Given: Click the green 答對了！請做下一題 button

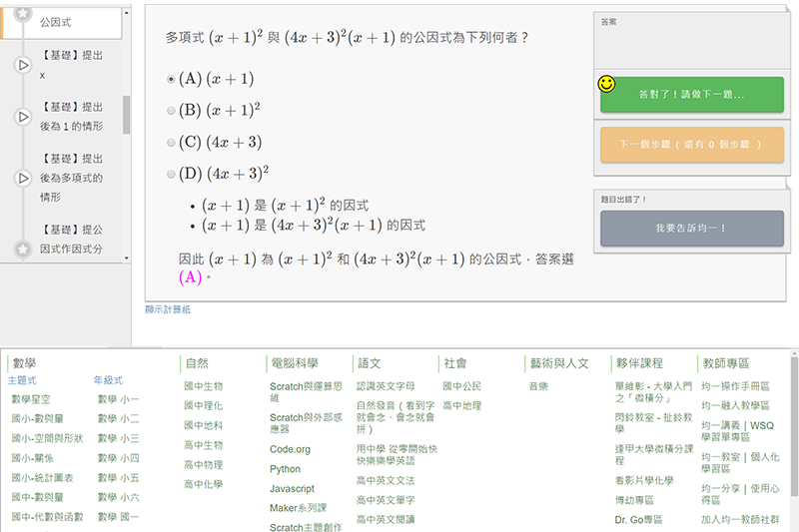Looking at the screenshot, I should pos(692,95).
